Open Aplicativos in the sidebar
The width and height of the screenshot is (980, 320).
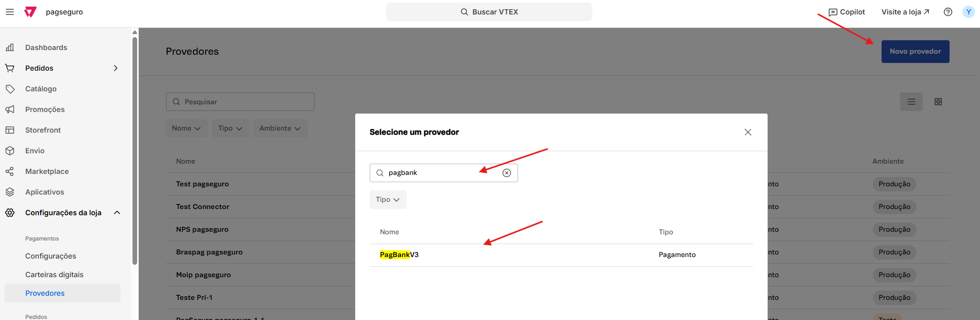45,192
